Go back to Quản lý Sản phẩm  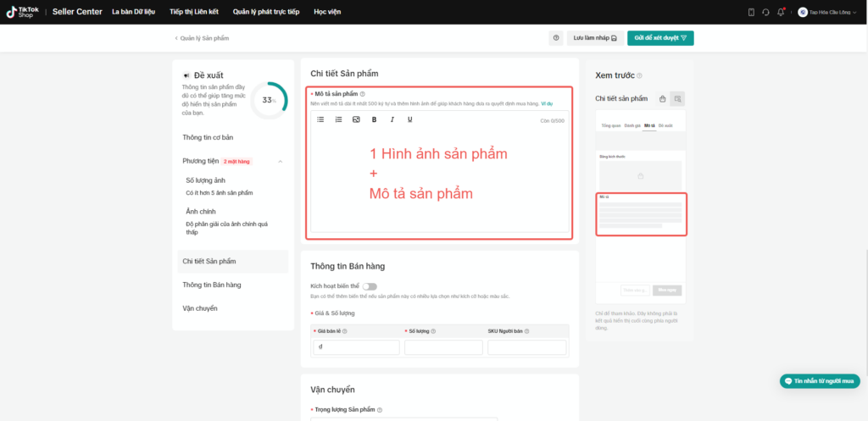202,38
